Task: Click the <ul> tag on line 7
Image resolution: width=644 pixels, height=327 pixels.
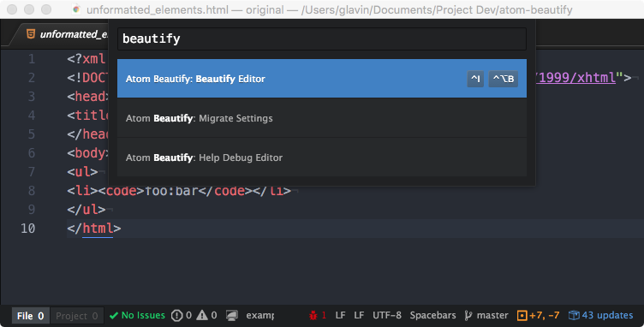Action: click(x=82, y=171)
